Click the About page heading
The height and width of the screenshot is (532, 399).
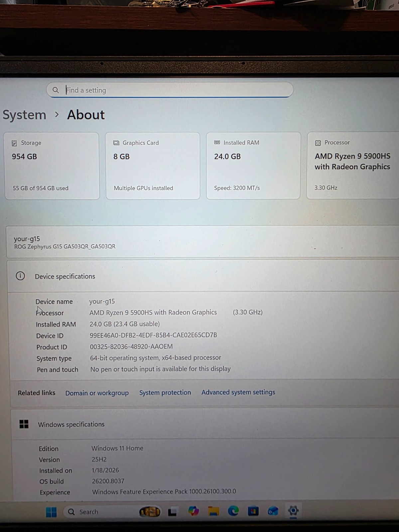click(x=86, y=115)
